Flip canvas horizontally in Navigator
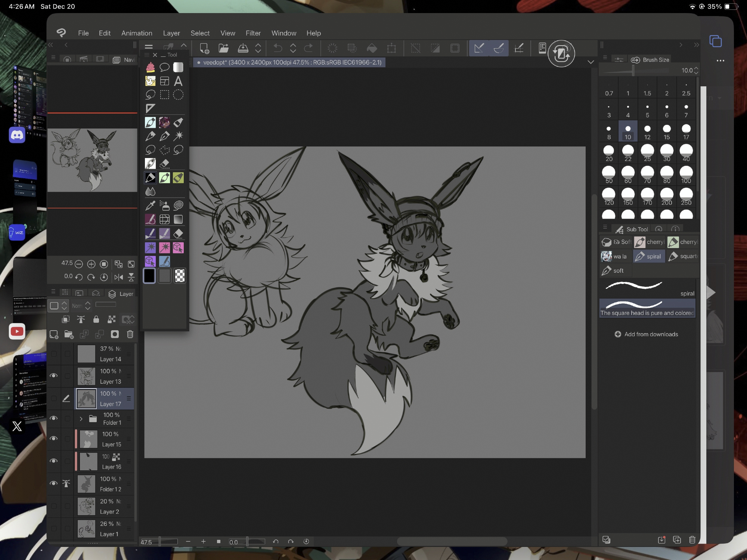This screenshot has height=560, width=747. click(x=119, y=277)
